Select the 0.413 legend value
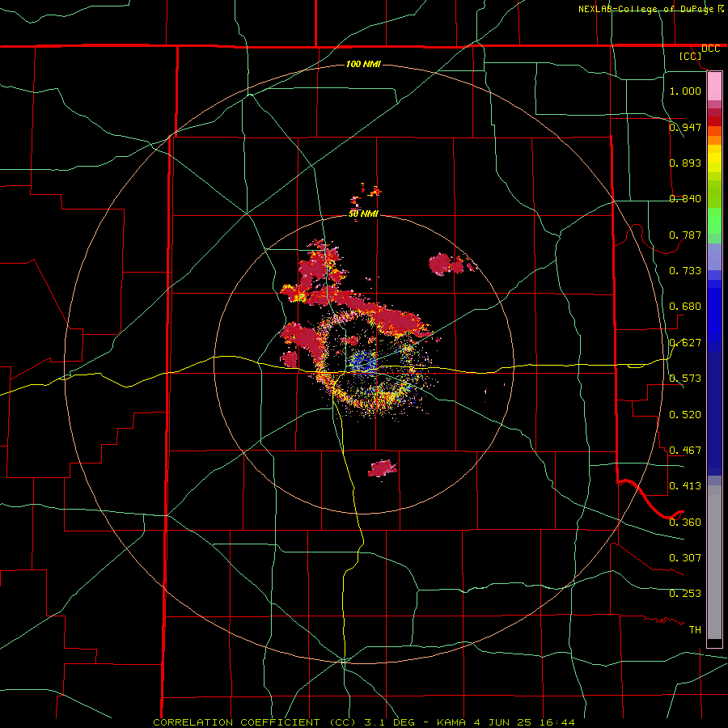The image size is (728, 728). coord(685,485)
